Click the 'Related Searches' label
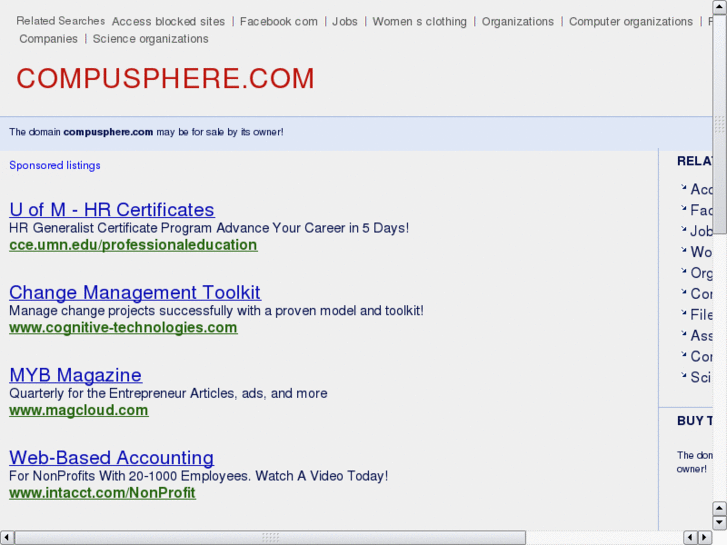Viewport: 727px width, 545px height. click(61, 21)
